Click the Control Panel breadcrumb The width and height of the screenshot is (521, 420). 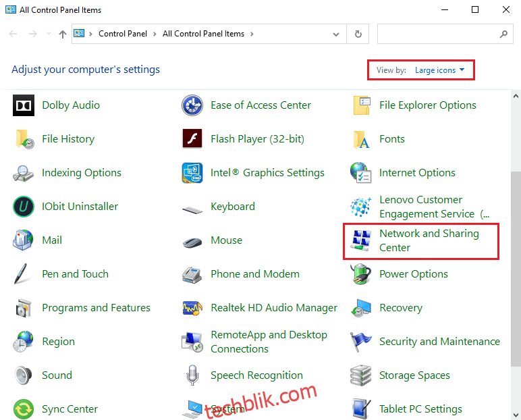tap(123, 34)
